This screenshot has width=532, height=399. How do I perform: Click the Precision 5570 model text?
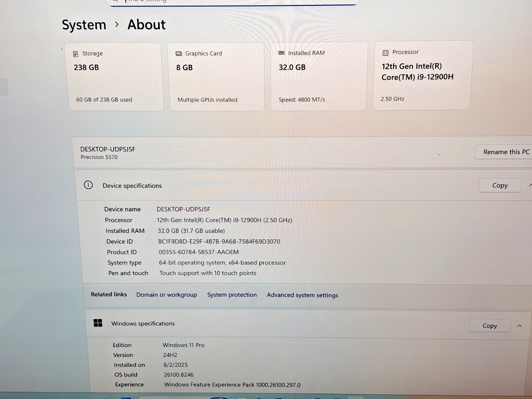click(x=99, y=157)
